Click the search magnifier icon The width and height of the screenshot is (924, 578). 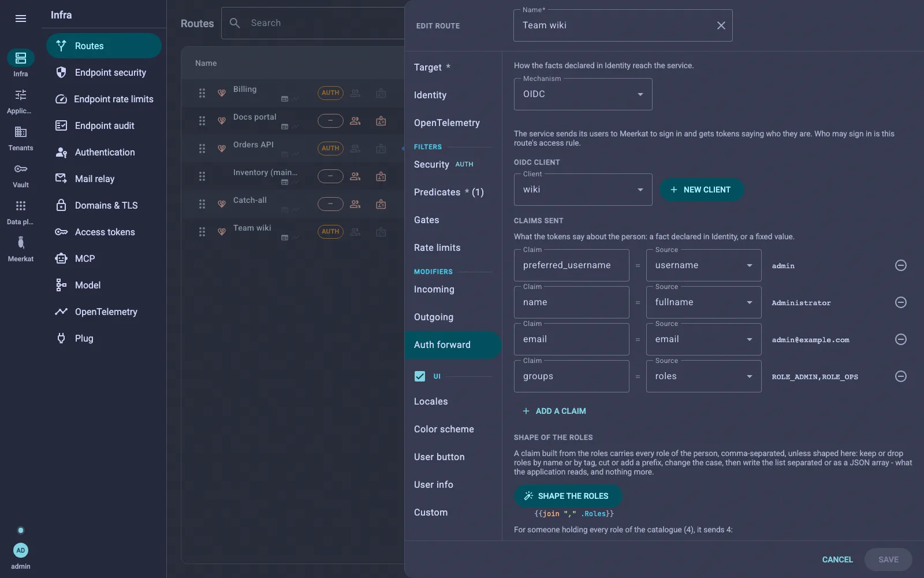[x=235, y=23]
